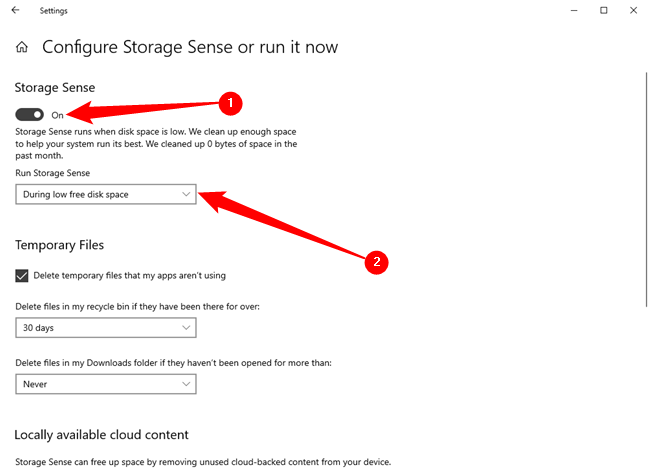Open the Downloads folder Never dropdown

(106, 383)
